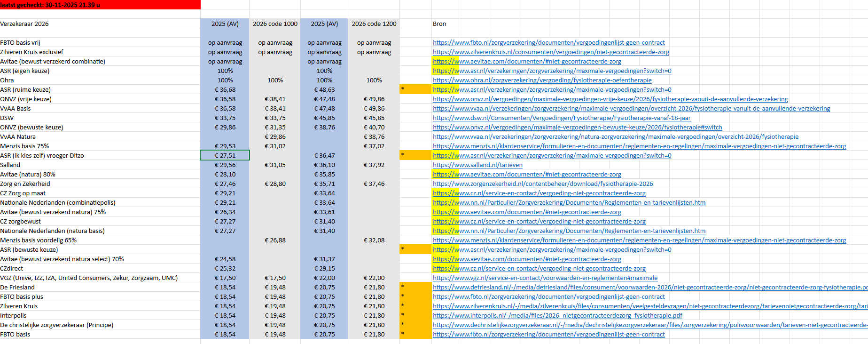The image size is (868, 344).
Task: Open the aevitae.com link for Avitae combinatie row
Action: pyautogui.click(x=527, y=62)
